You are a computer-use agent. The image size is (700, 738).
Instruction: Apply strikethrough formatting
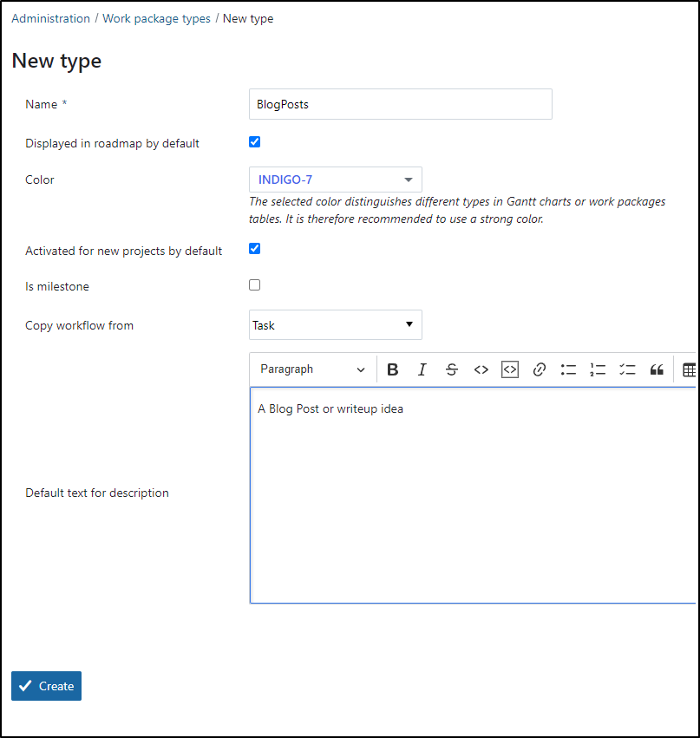click(451, 369)
